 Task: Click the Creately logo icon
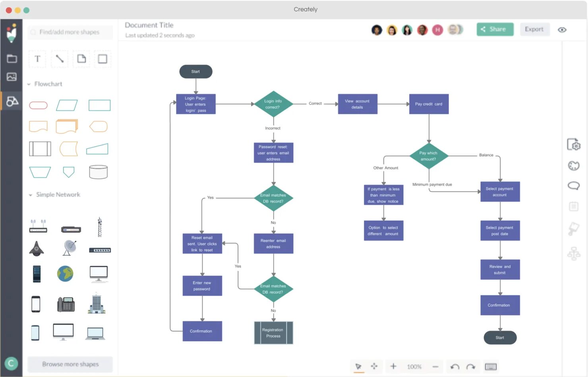[x=12, y=33]
